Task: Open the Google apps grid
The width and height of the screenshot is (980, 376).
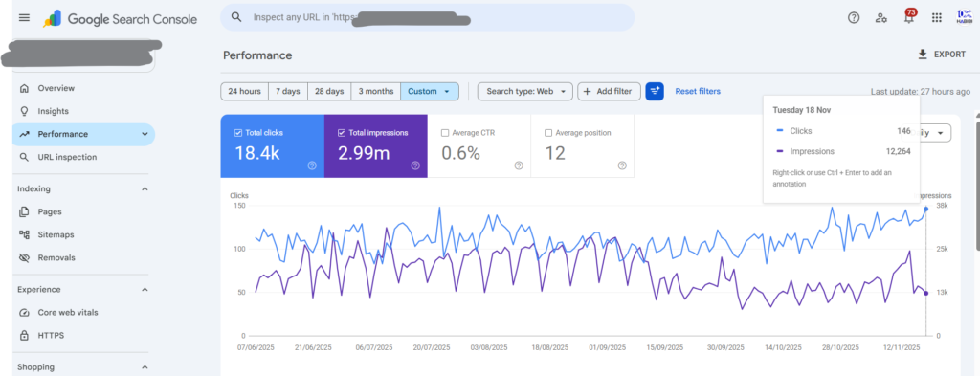Action: (936, 17)
